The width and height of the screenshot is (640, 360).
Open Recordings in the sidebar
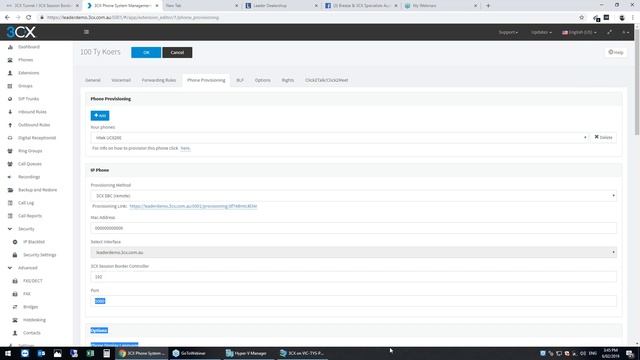click(29, 177)
